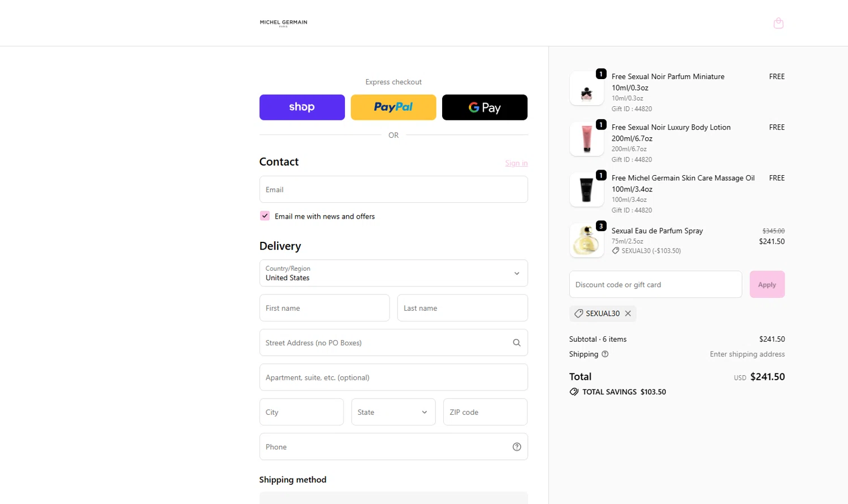Screen dimensions: 848x504
Task: Click the Michel Germain logo
Action: pos(283,23)
